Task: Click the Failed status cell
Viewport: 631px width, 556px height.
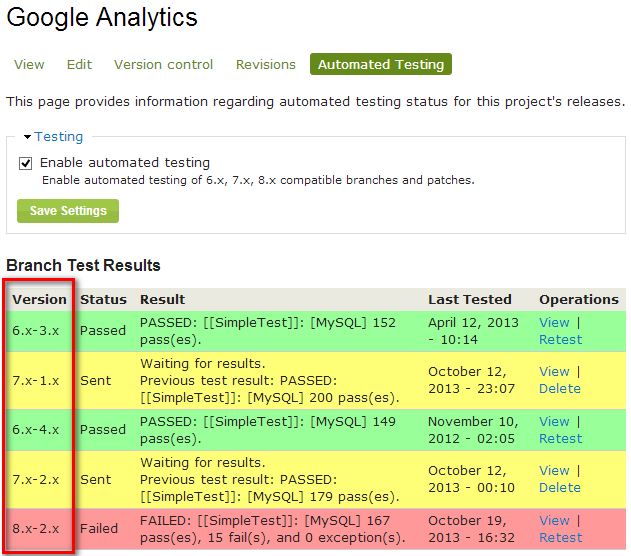Action: pos(99,529)
